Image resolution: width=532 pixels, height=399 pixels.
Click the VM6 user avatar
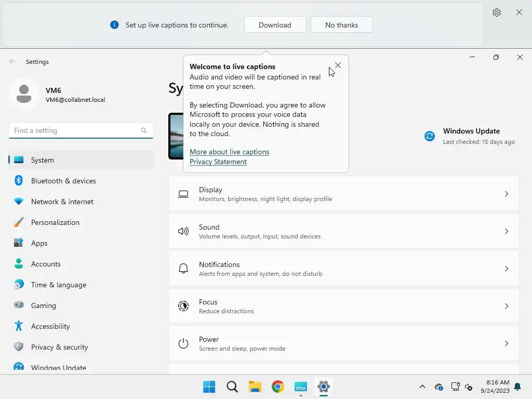[24, 94]
